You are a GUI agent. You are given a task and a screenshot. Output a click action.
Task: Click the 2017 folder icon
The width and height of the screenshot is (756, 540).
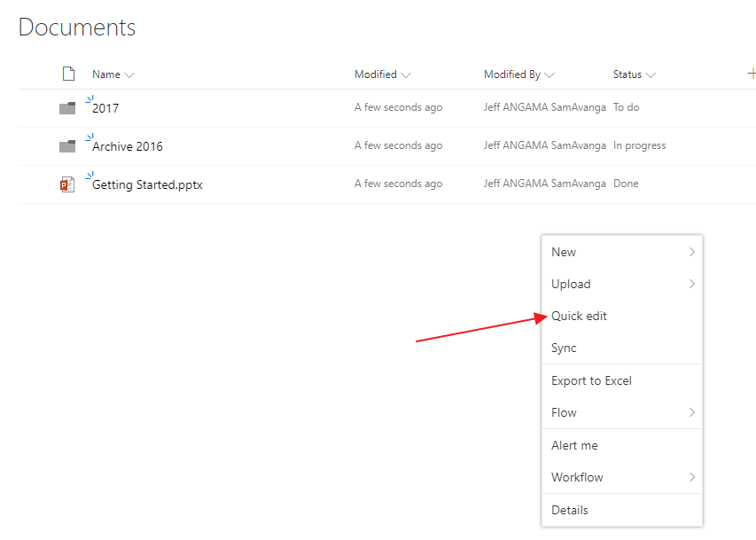click(67, 108)
